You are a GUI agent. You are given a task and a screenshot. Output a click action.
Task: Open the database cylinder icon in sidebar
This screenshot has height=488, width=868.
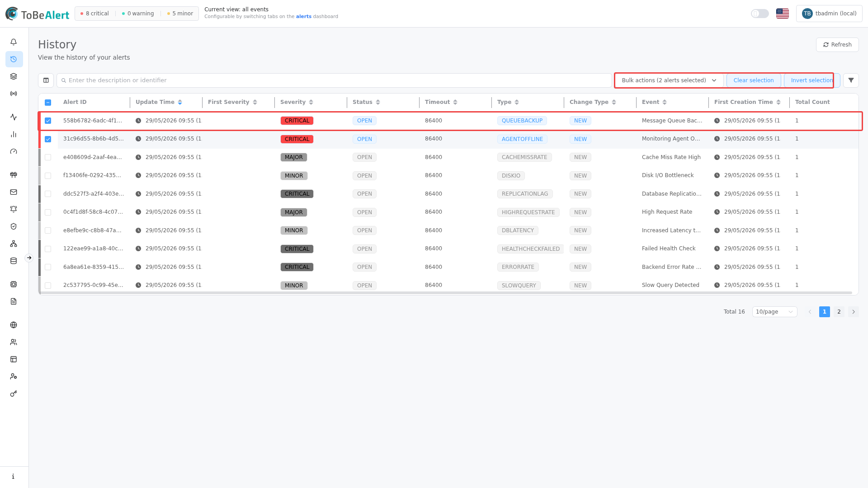tap(14, 261)
